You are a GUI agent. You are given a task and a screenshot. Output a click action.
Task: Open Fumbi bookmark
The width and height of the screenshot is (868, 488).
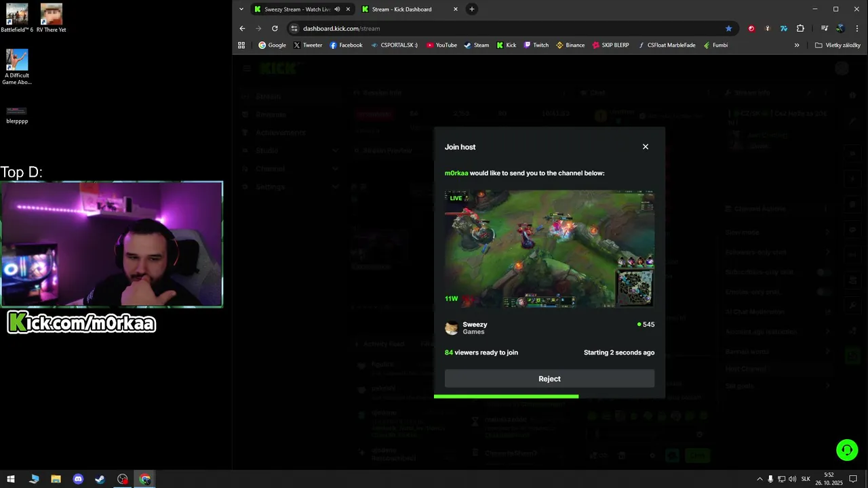click(x=715, y=45)
